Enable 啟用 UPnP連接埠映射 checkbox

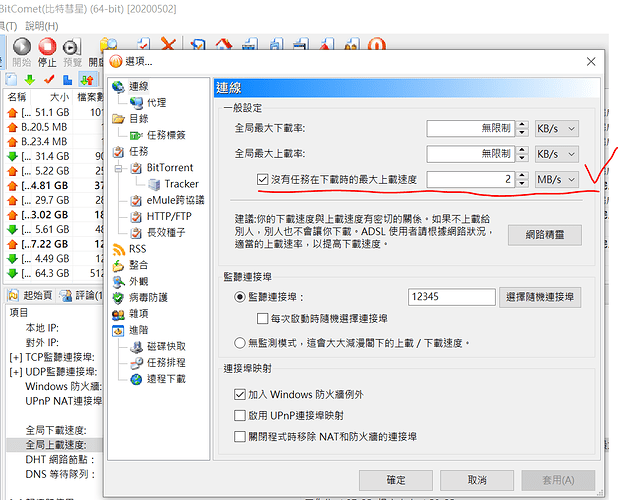(239, 416)
